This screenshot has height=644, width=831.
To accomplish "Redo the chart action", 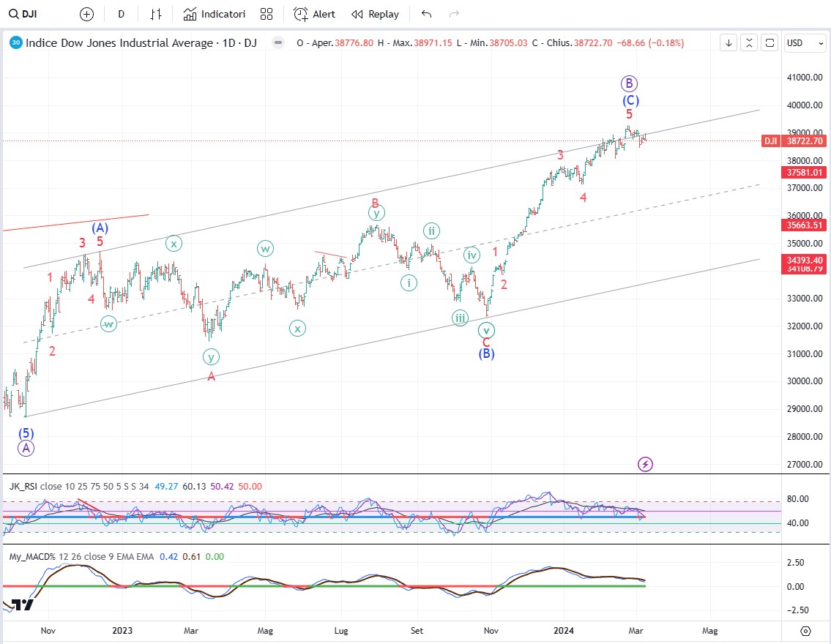I will coord(454,15).
